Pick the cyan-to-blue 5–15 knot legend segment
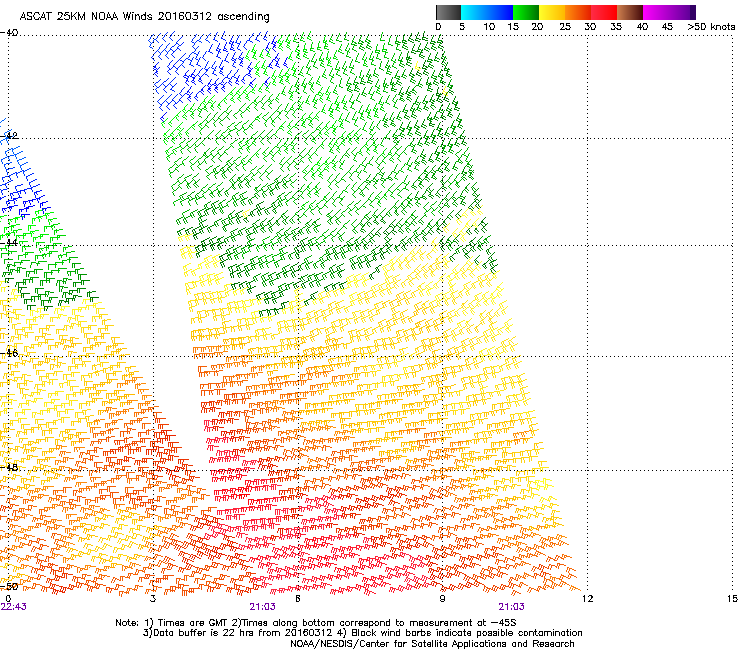Image resolution: width=740 pixels, height=650 pixels. point(487,12)
